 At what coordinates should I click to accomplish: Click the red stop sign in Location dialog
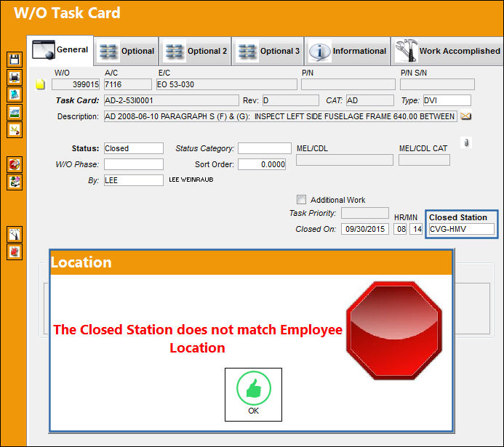pyautogui.click(x=394, y=331)
